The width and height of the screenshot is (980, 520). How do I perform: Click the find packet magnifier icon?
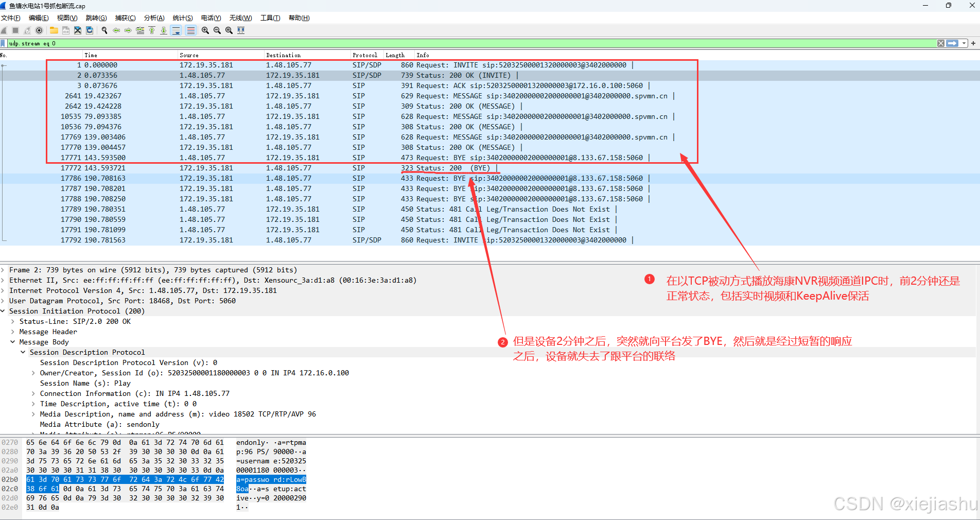pos(104,30)
